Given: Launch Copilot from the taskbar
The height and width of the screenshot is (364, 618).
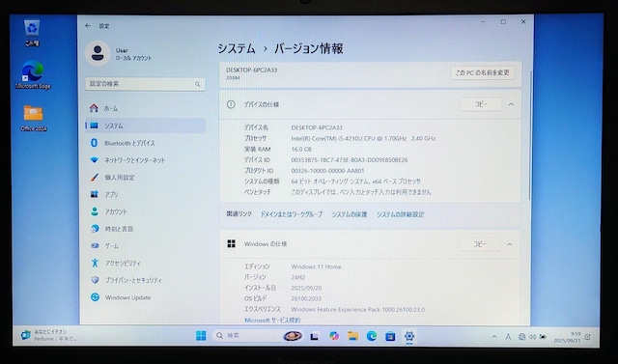Looking at the screenshot, I should point(334,336).
